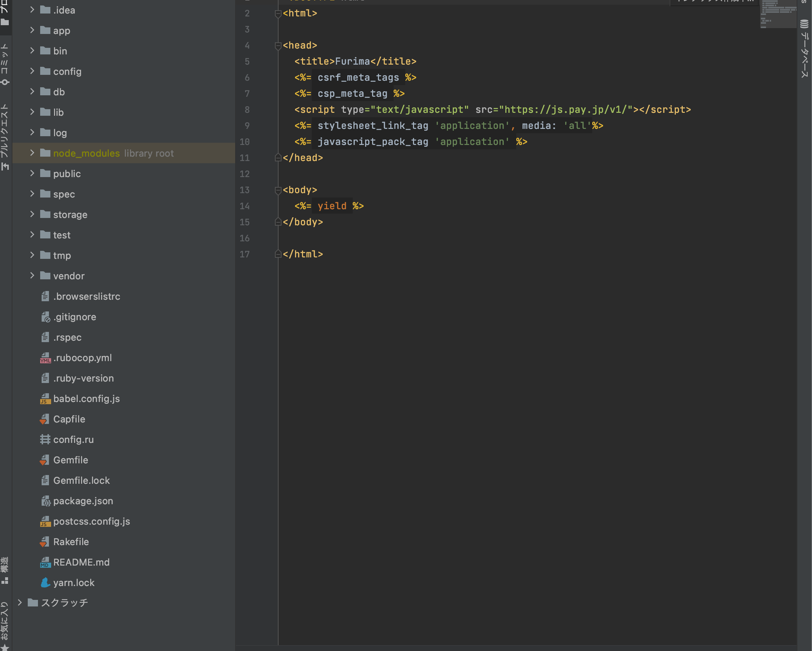Image resolution: width=812 pixels, height=651 pixels.
Task: Open the Structure tool window icon
Action: coord(5,581)
